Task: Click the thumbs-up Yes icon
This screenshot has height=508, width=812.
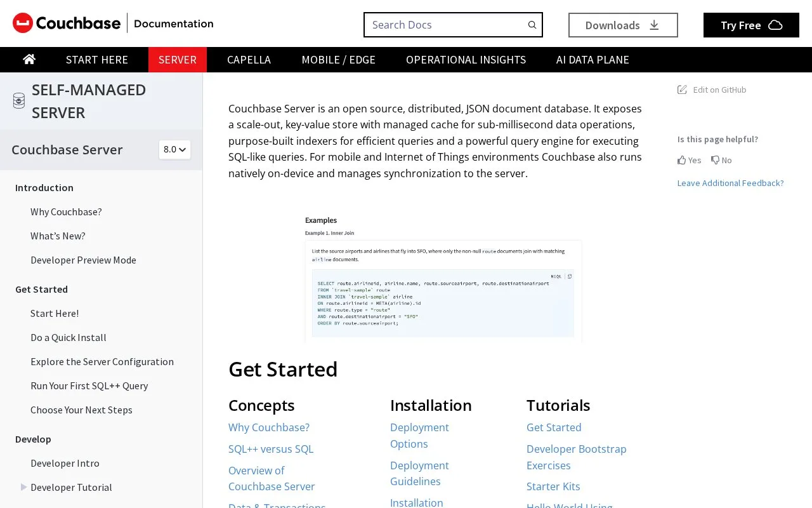Action: 682,160
